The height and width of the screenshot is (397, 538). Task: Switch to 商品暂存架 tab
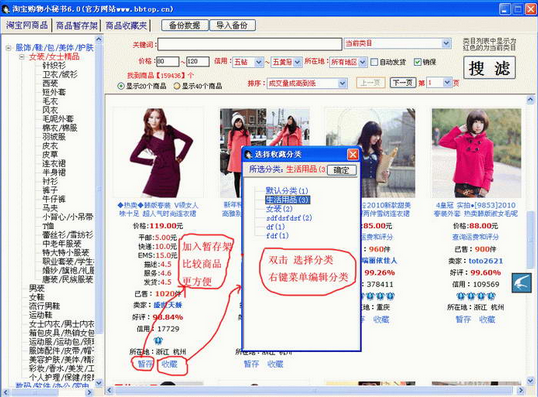pos(77,25)
